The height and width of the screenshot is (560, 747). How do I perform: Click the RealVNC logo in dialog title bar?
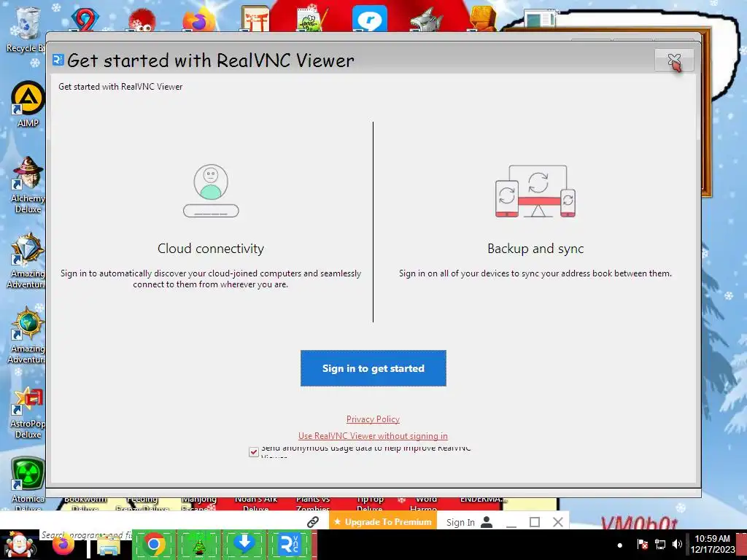[58, 60]
